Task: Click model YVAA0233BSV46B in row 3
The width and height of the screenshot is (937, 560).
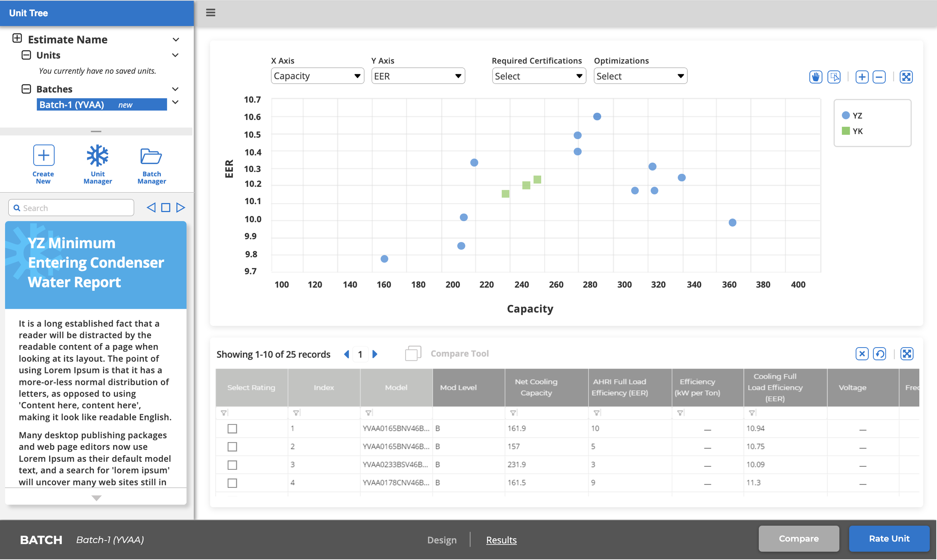Action: point(396,465)
